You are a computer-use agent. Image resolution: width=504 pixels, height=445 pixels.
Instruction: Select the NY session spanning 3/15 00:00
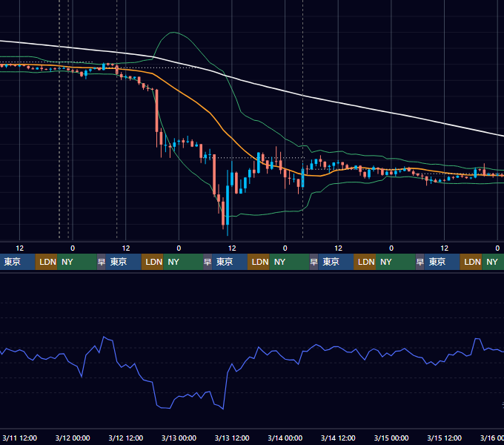pos(396,262)
